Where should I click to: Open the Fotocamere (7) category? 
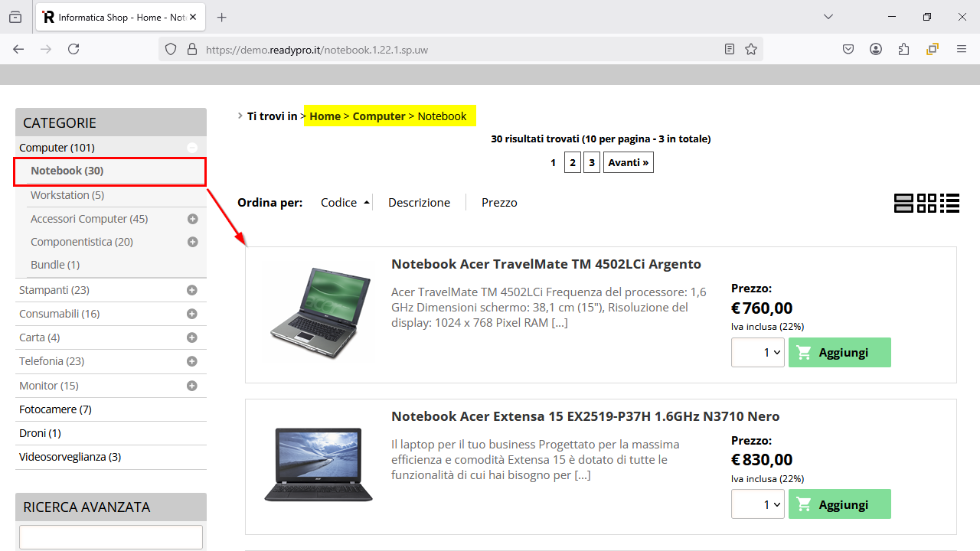coord(56,409)
